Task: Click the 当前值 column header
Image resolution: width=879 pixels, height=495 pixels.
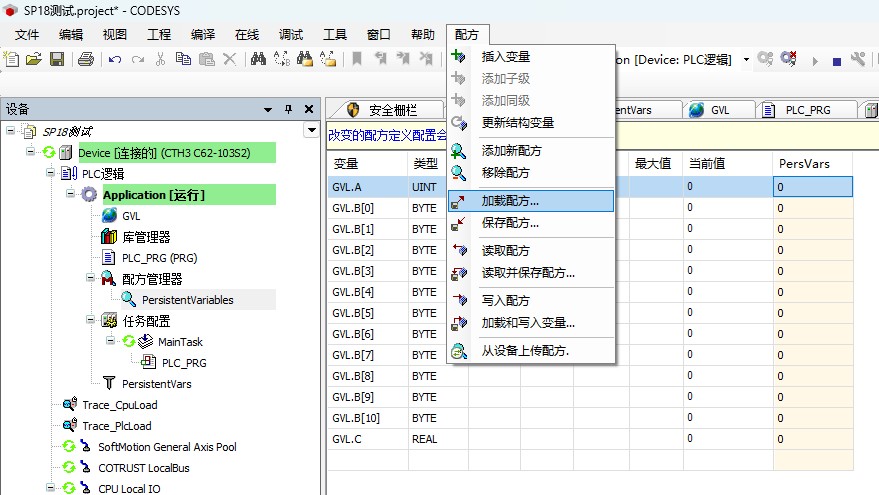Action: coord(728,164)
